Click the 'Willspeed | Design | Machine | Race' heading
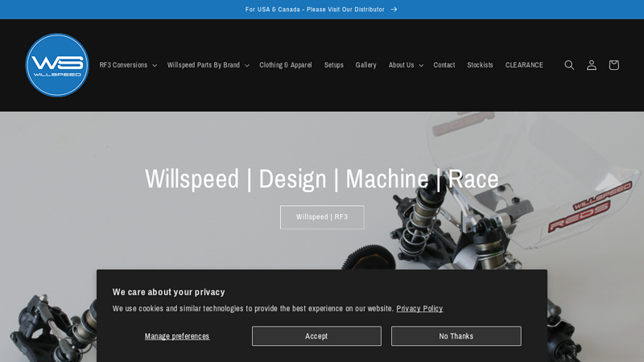Screen dimensions: 644x362 point(321,179)
